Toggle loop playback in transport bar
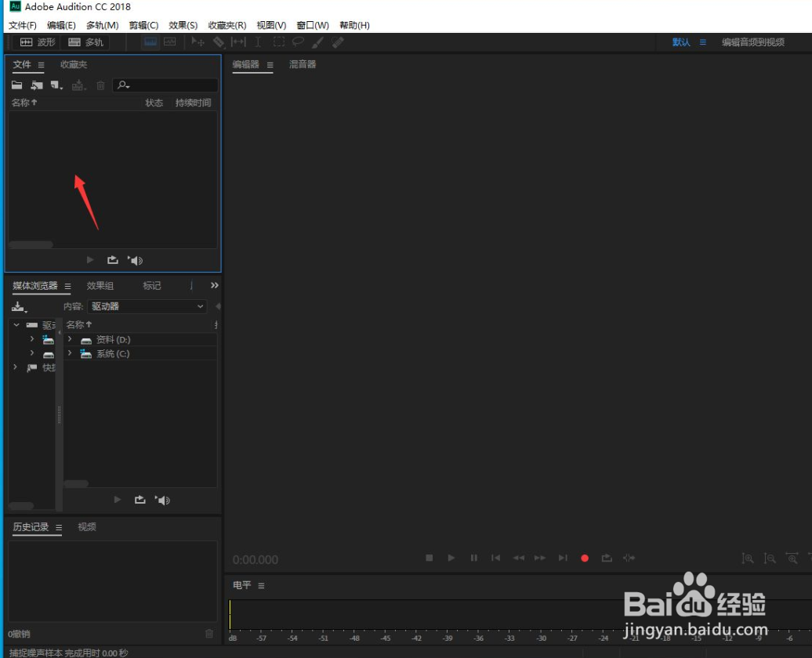The image size is (812, 658). point(607,558)
